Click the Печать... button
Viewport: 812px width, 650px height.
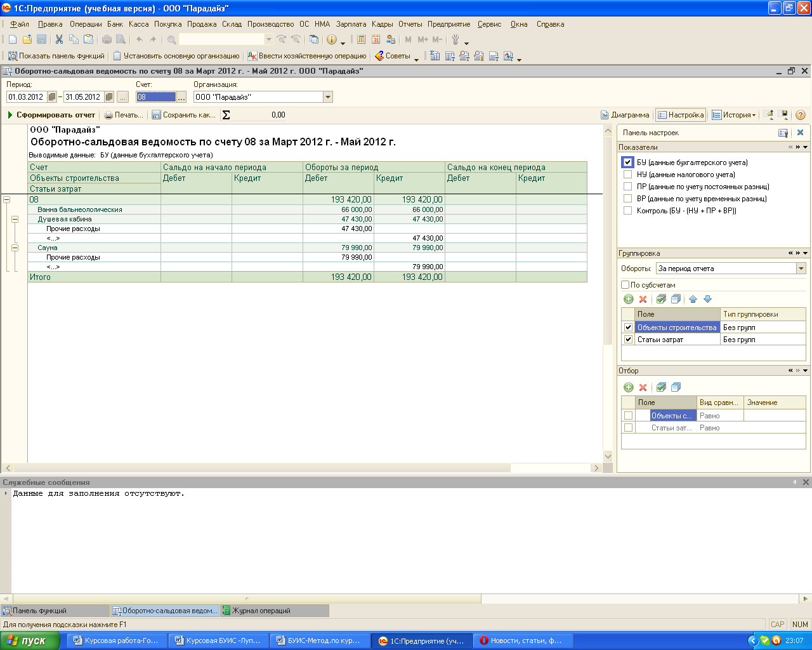point(124,115)
